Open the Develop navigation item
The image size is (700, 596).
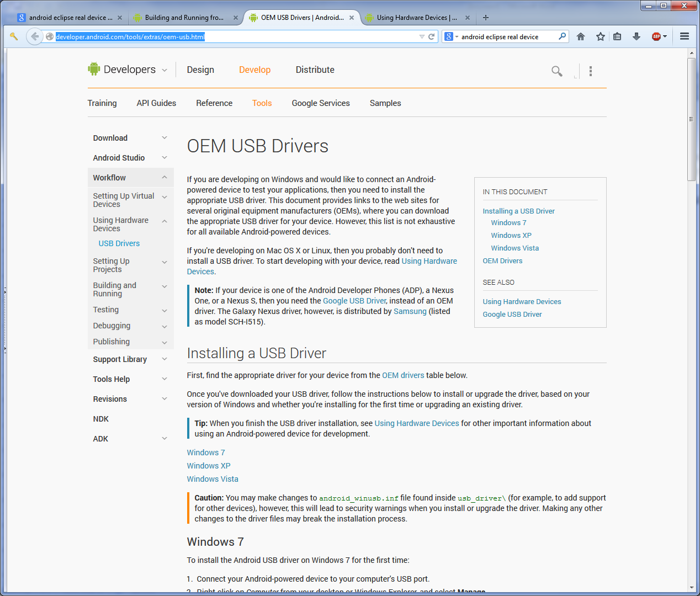click(x=254, y=70)
